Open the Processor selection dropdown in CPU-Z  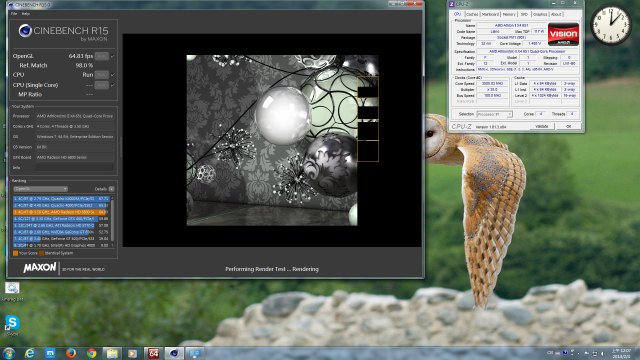[494, 114]
